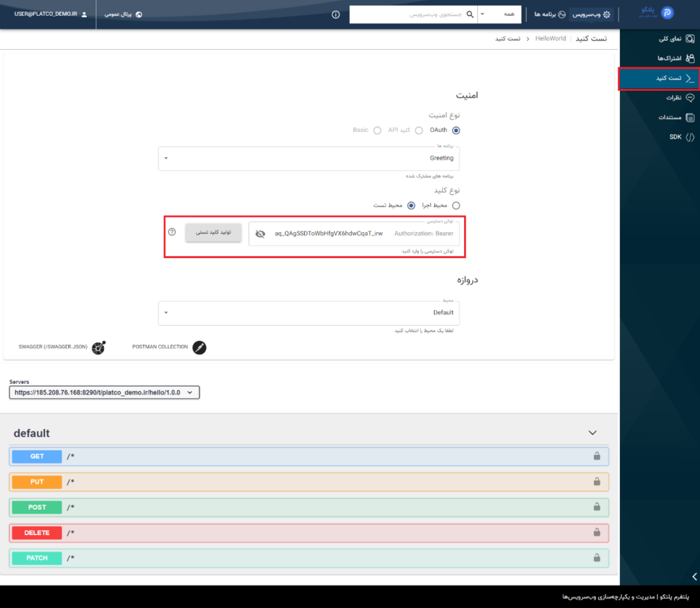Open the نظرات (Comments) sidebar icon

690,98
